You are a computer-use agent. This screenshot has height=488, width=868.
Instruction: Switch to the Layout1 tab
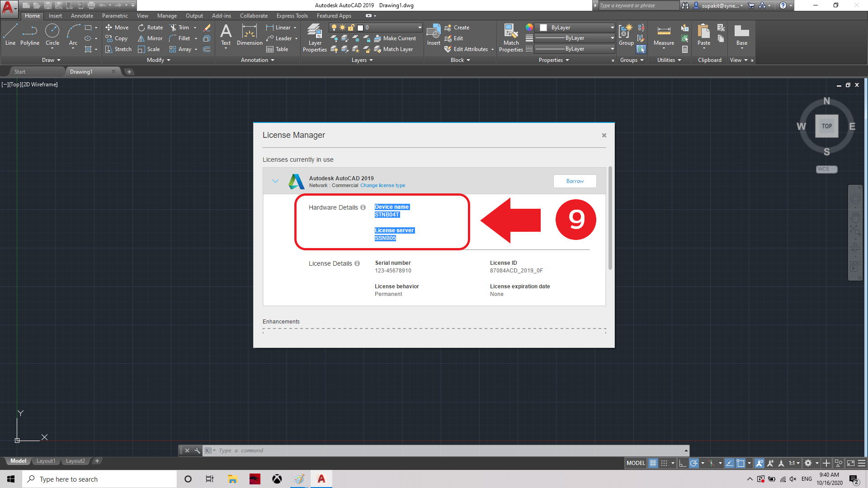[46, 461]
